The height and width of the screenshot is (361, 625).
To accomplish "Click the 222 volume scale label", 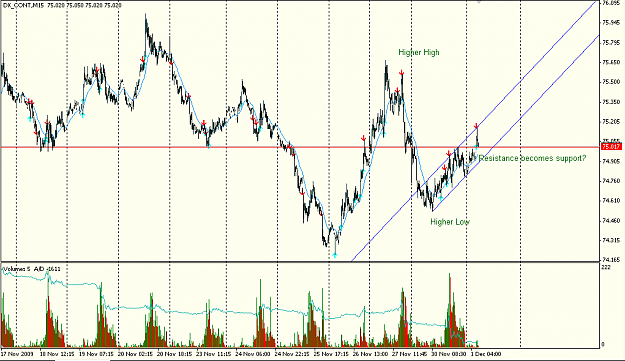I will [x=605, y=267].
